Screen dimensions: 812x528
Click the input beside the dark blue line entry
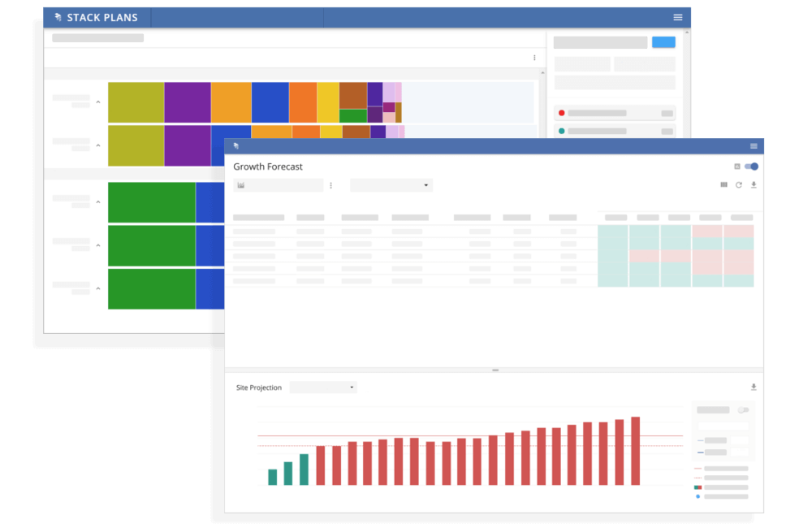pyautogui.click(x=740, y=452)
